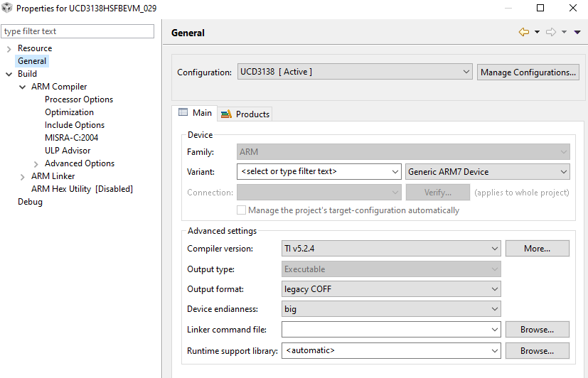The width and height of the screenshot is (588, 378).
Task: Expand the Resource tree node
Action: coord(9,48)
